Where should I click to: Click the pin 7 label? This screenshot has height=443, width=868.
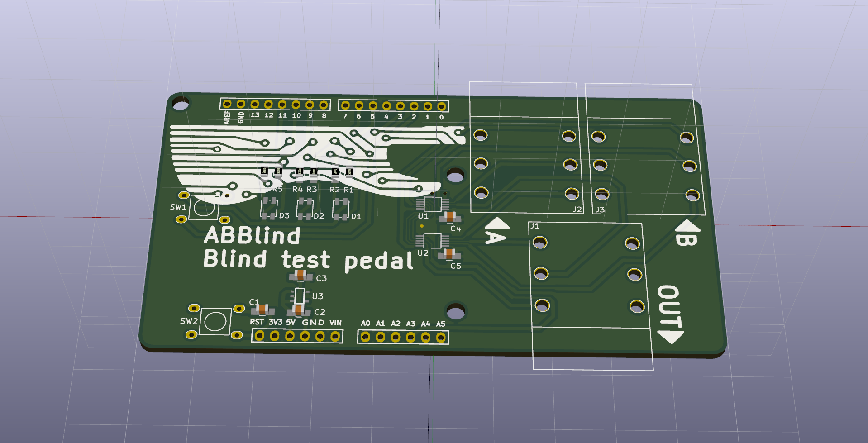click(345, 116)
